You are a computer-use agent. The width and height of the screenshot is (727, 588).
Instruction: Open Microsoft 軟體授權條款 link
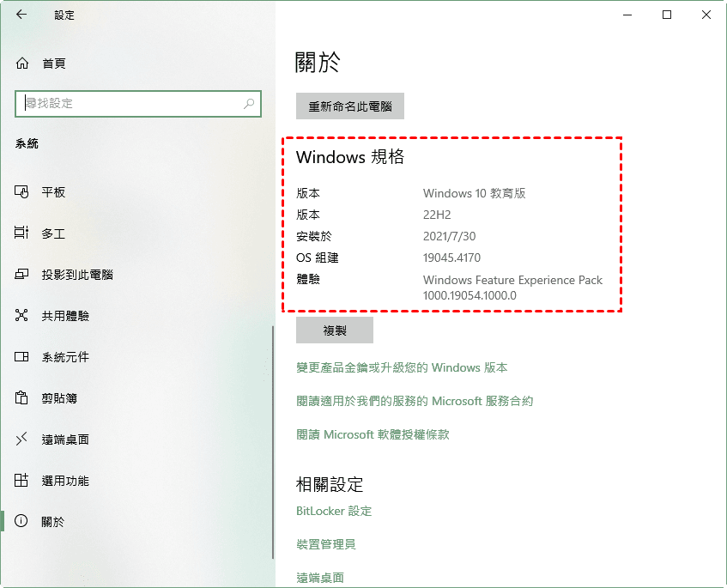click(373, 434)
